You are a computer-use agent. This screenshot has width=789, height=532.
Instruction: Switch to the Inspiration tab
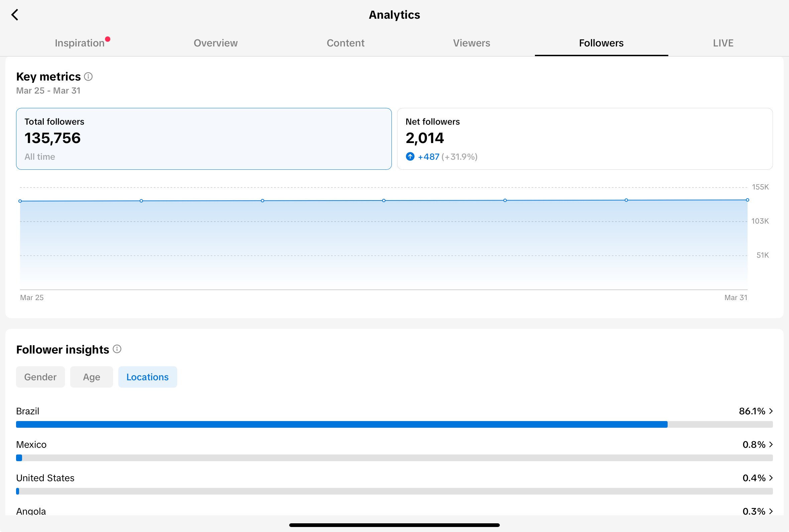[80, 43]
